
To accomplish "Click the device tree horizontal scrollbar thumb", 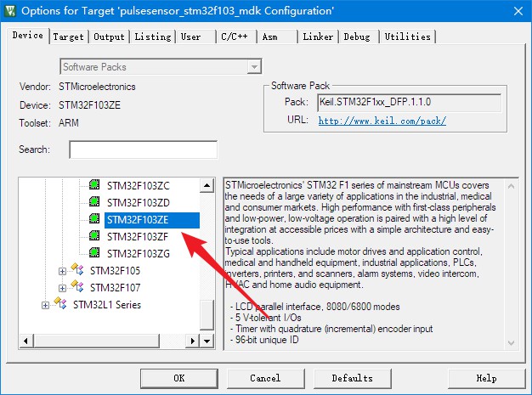I will 96,341.
